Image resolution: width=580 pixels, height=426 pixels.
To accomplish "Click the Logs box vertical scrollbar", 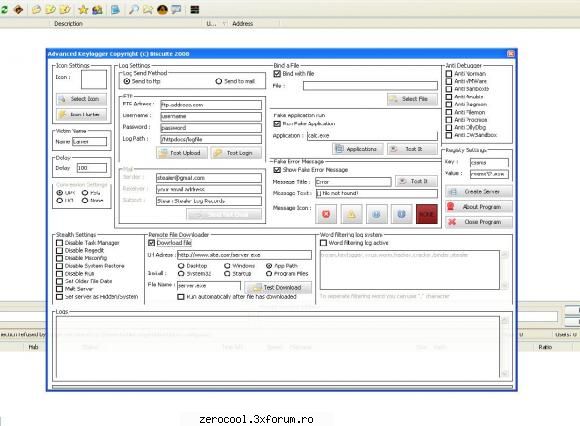I will 505,346.
